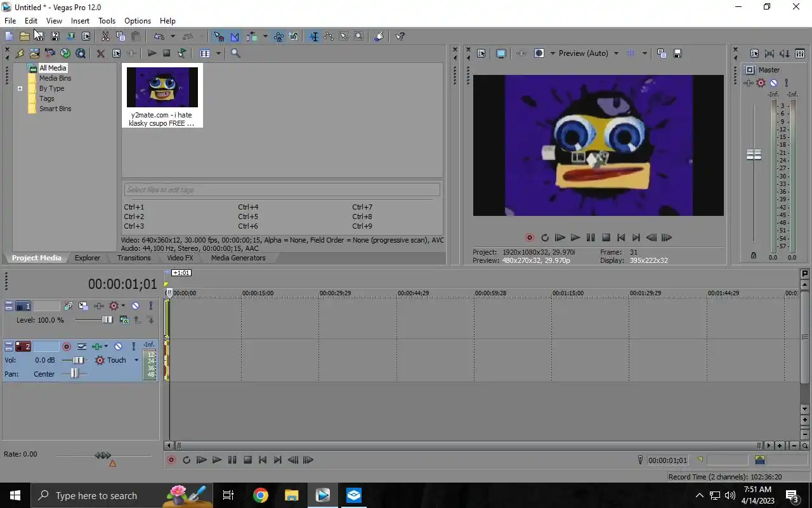Click the Master Bus Downmix Output icon

pos(769,54)
